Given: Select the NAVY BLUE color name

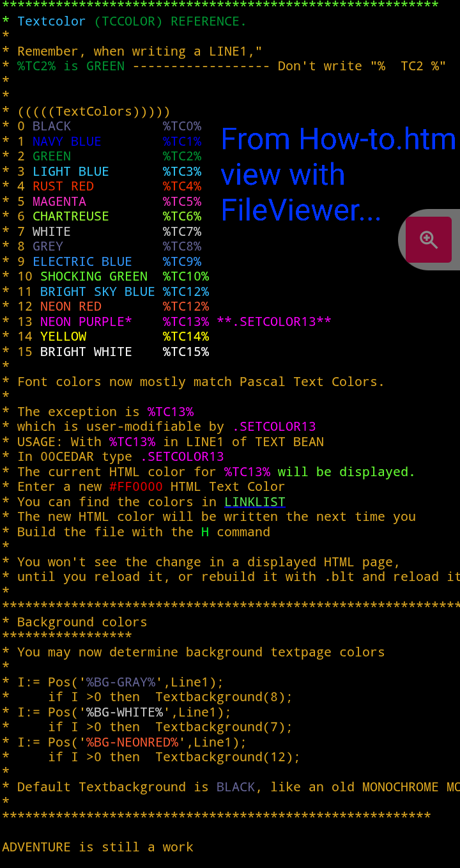Looking at the screenshot, I should (x=67, y=141).
